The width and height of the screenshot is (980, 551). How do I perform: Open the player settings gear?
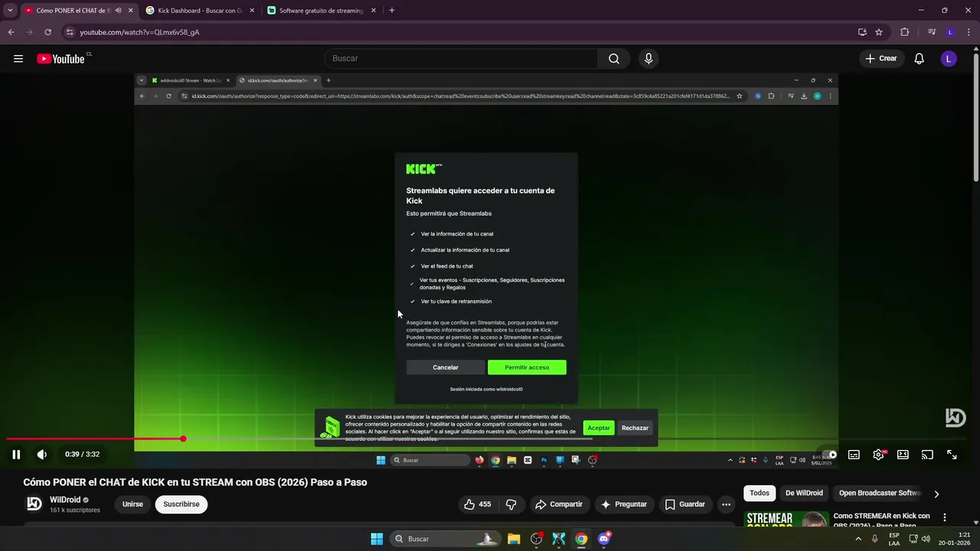(878, 455)
